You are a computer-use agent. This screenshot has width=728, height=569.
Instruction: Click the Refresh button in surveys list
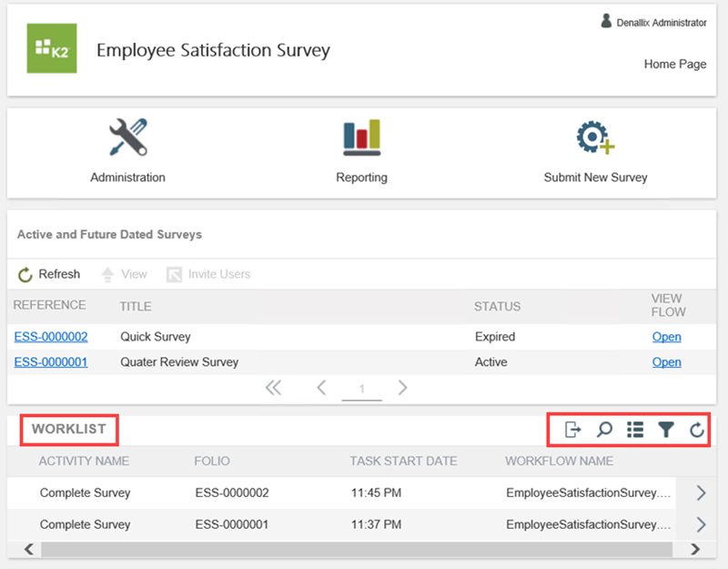pyautogui.click(x=49, y=274)
